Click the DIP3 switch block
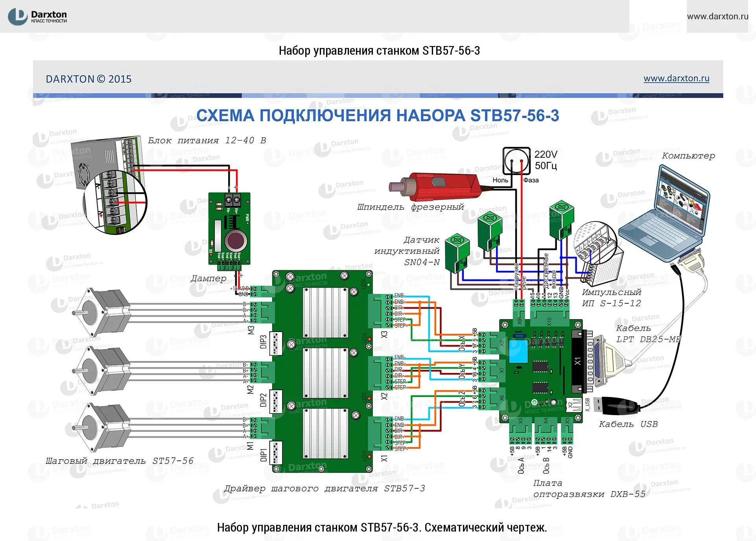Screen dimensions: 756x541 [x=276, y=343]
